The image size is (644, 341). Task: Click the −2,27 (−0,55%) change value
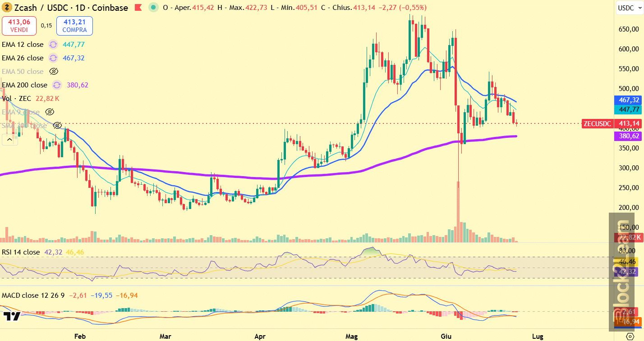pos(402,8)
